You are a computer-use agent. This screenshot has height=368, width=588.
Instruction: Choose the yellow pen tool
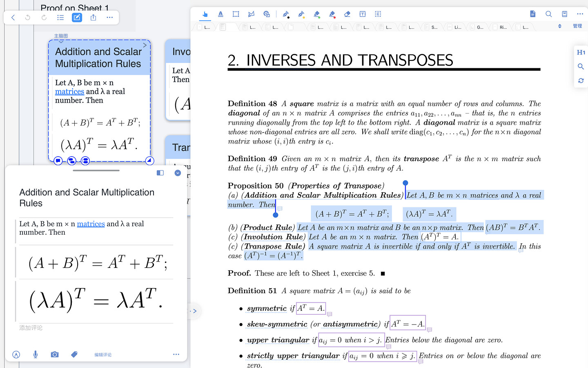pyautogui.click(x=301, y=14)
